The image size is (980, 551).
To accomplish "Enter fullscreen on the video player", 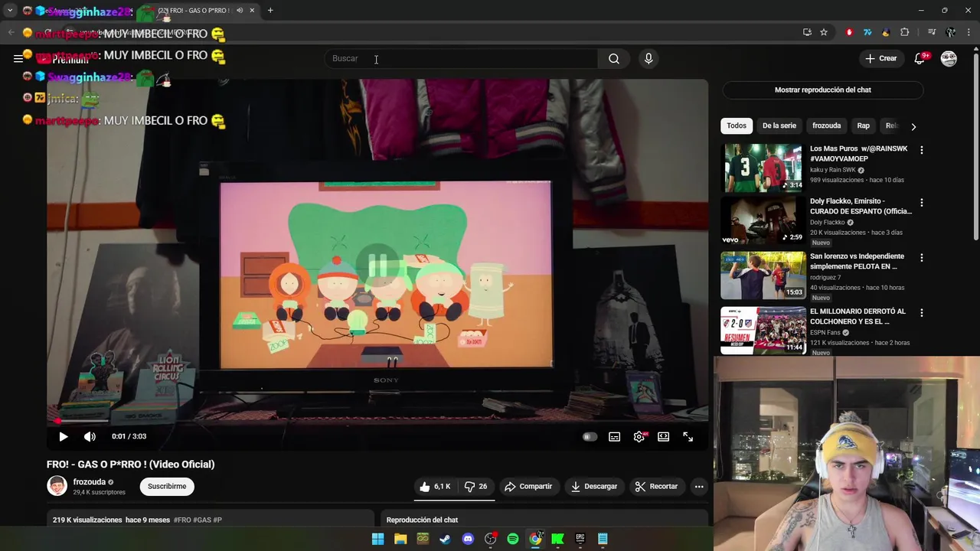I will (688, 436).
